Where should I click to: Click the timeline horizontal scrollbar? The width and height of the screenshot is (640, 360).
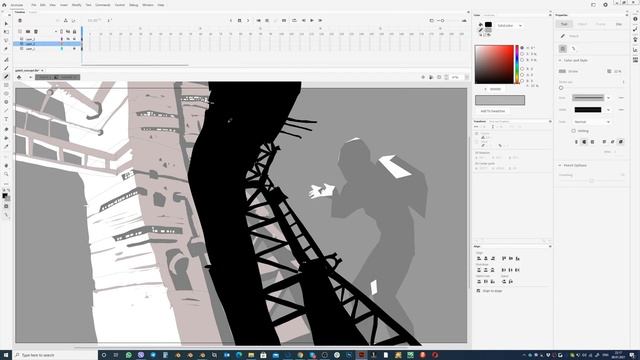tap(135, 65)
